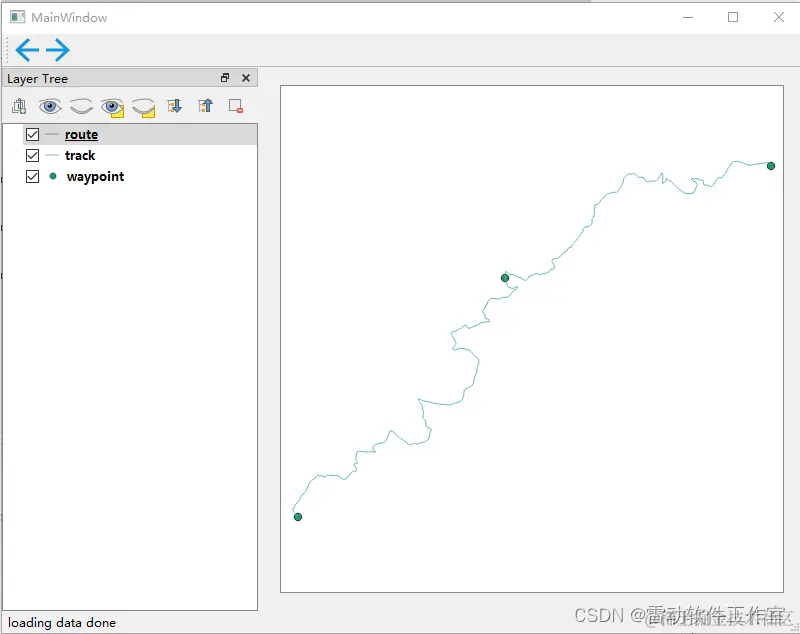
Task: Click the Layer Tree panel title
Action: click(x=37, y=79)
